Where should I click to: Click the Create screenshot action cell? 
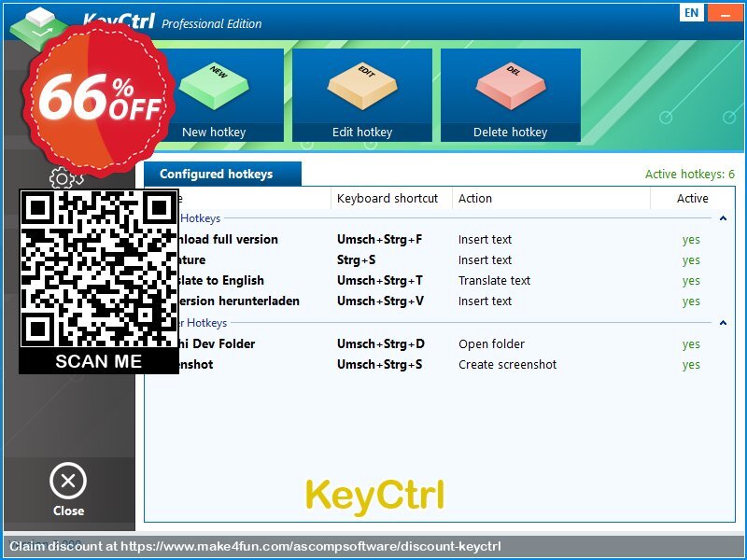[507, 364]
